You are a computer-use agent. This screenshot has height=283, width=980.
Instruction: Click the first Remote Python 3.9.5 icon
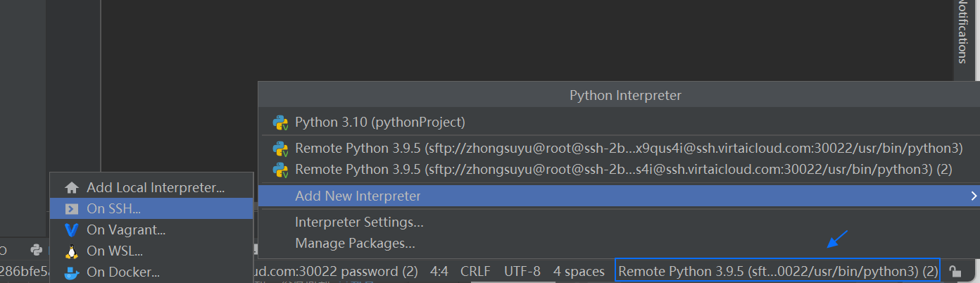tap(280, 149)
